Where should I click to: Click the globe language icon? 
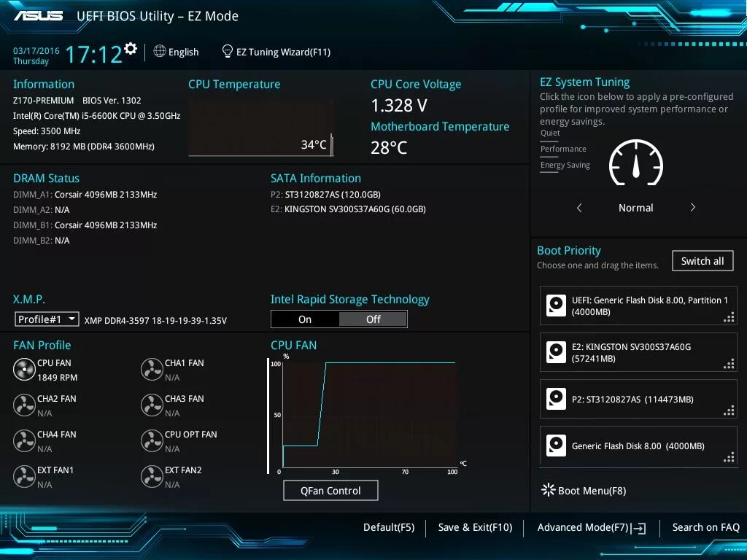pyautogui.click(x=160, y=51)
